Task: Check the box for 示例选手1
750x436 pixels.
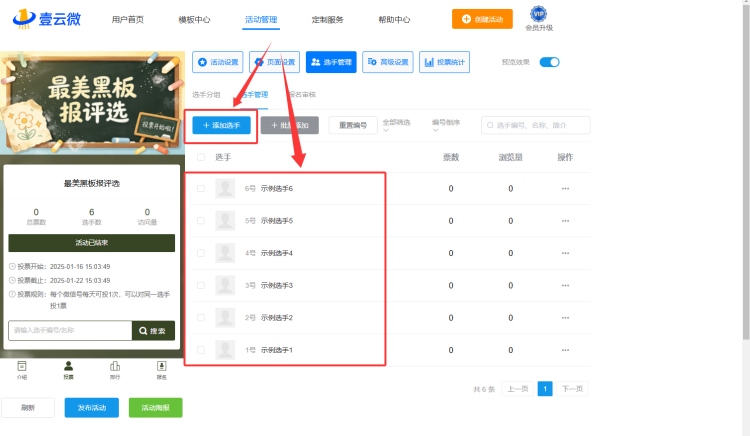Action: click(201, 350)
